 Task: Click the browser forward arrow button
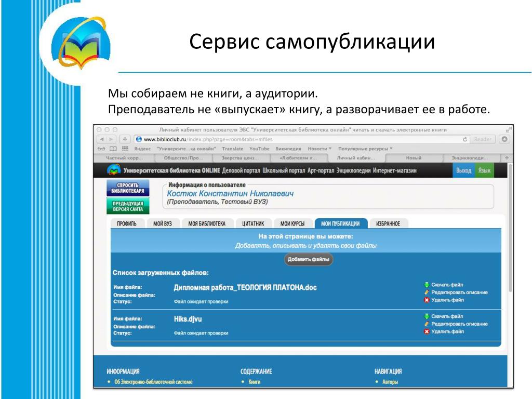(111, 139)
